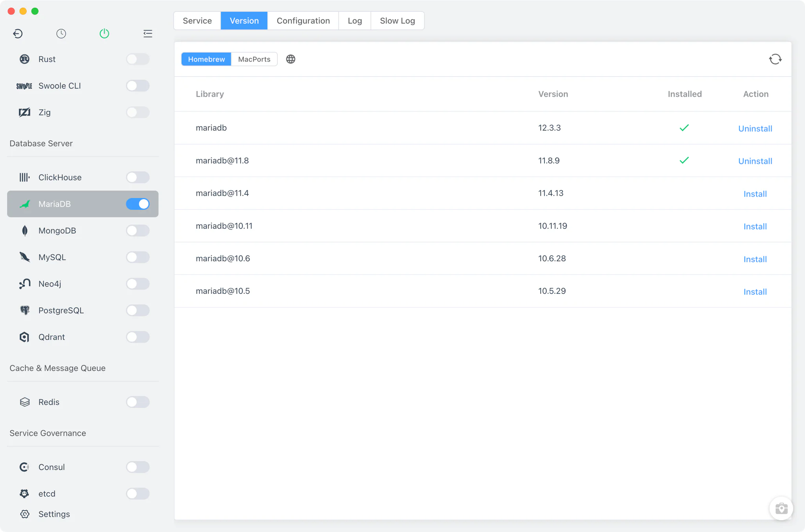The width and height of the screenshot is (805, 532).
Task: Click the Qdrant hexagon icon
Action: click(24, 337)
